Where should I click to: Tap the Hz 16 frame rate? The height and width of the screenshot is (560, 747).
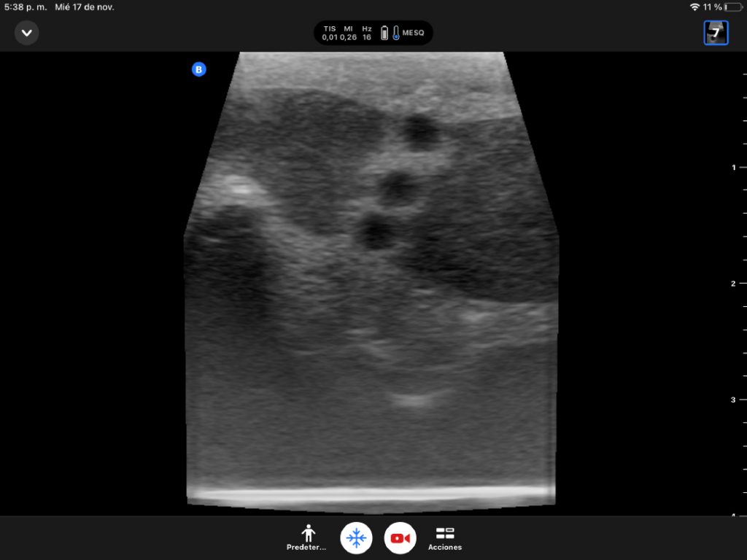coord(367,33)
